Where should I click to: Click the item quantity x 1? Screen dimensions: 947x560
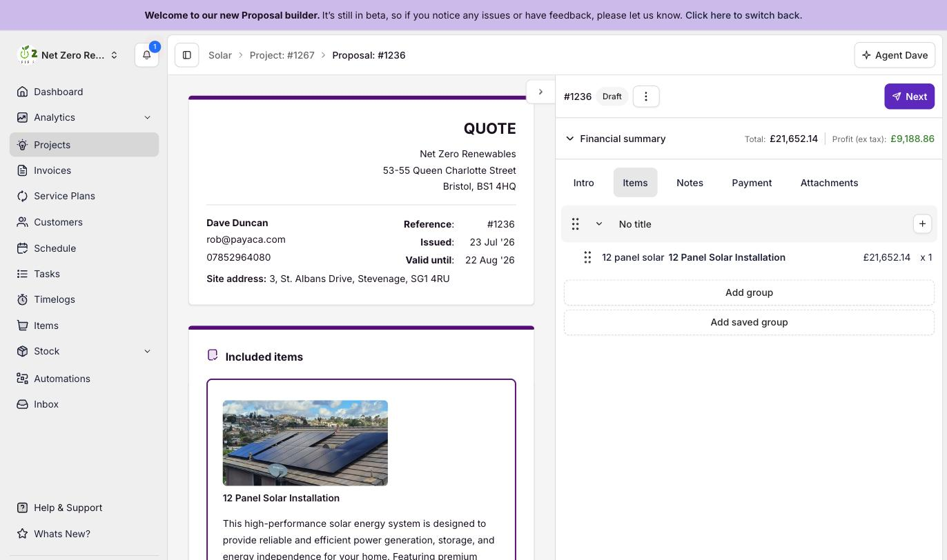click(x=926, y=257)
